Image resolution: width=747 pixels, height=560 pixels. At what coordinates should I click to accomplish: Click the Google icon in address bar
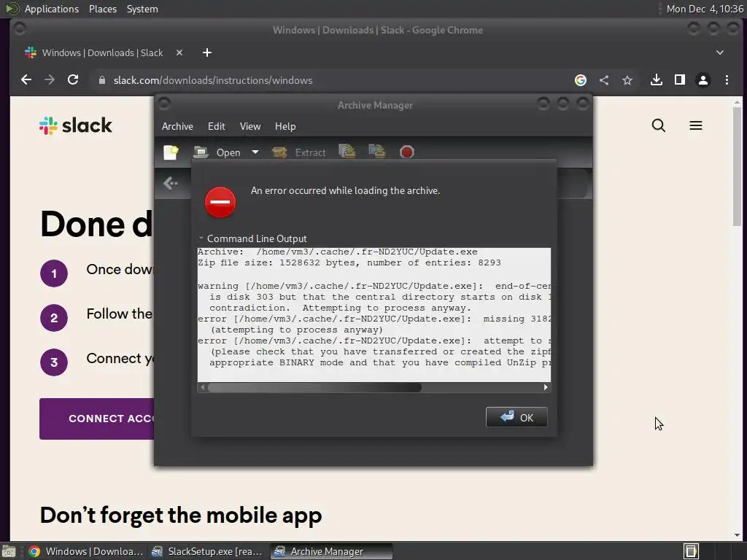point(580,80)
